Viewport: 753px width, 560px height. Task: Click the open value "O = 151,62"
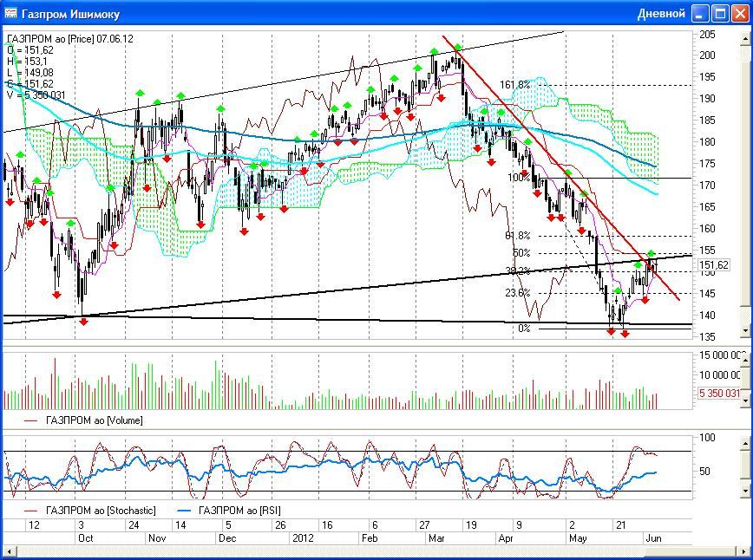(30, 50)
